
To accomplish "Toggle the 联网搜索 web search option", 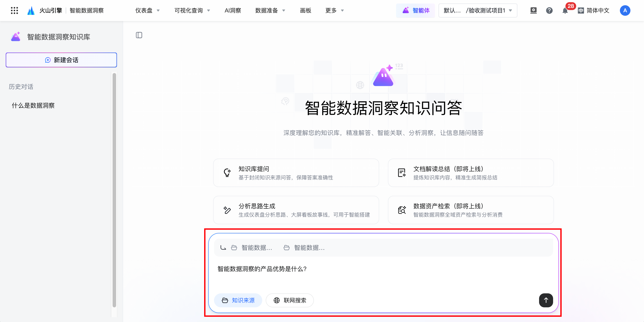I will tap(290, 300).
